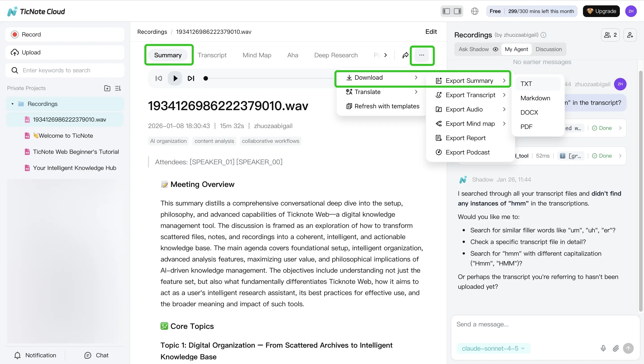Open the language globe icon in the top bar
Screen dimensions: 644x364
[475, 11]
